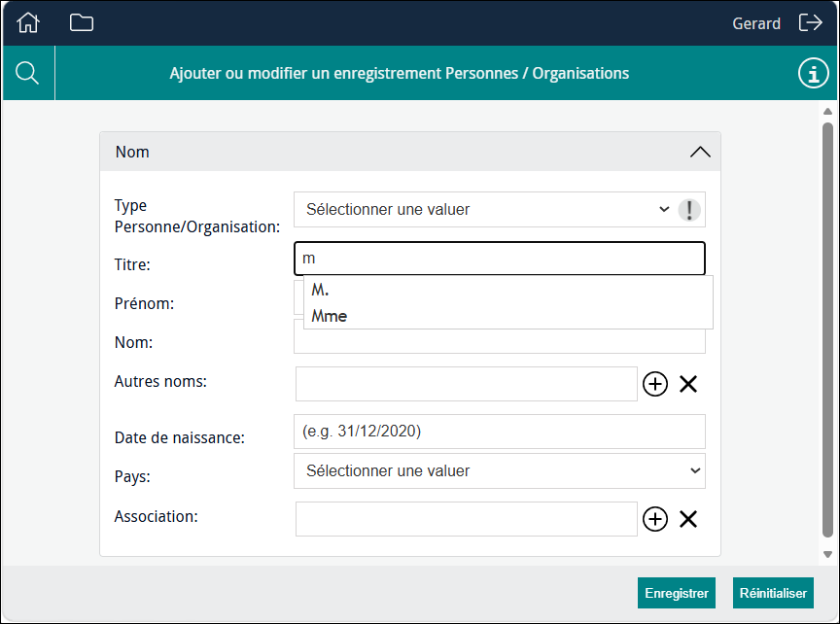Screen dimensions: 840x624
Task: Add another Association entry
Action: [654, 519]
